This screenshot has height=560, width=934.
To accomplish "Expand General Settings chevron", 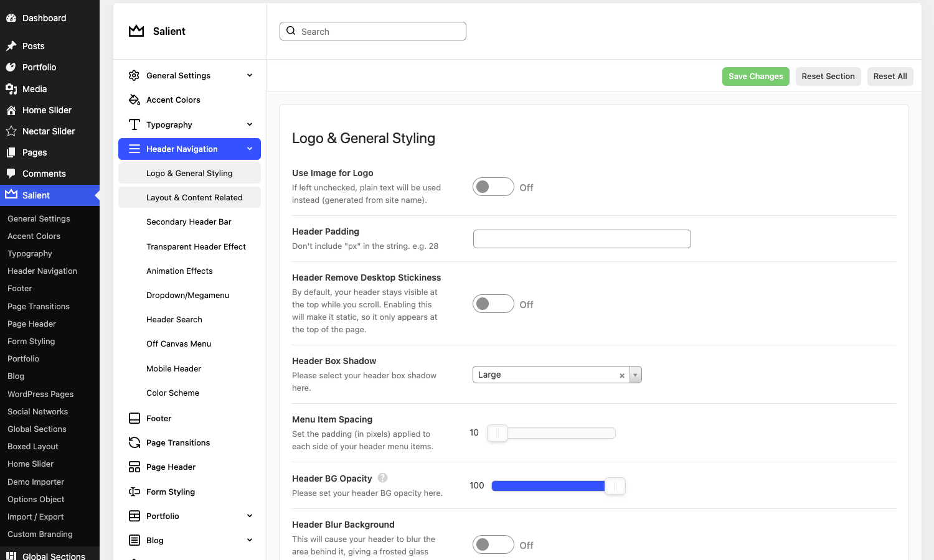I will coord(250,75).
